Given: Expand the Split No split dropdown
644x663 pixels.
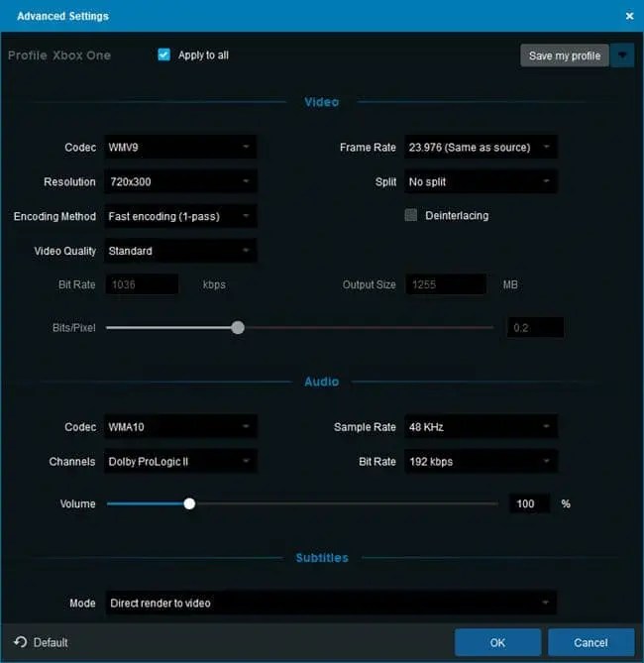Looking at the screenshot, I should point(481,181).
